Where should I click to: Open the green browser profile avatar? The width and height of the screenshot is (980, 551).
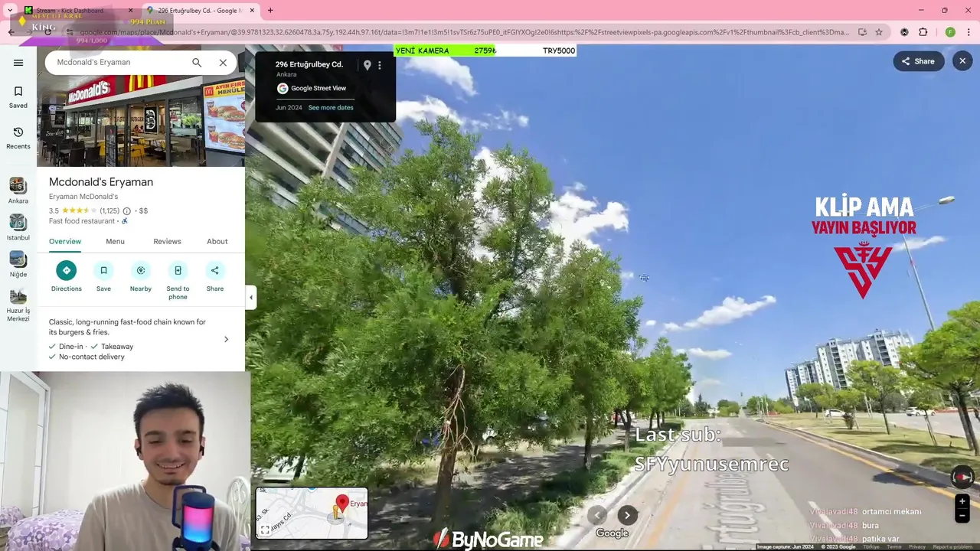pyautogui.click(x=950, y=32)
